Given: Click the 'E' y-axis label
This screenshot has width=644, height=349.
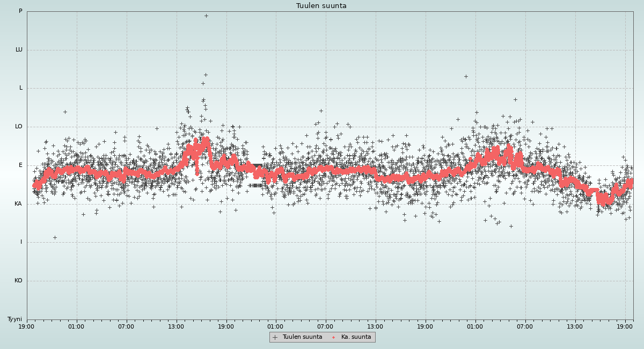Looking at the screenshot, I should coord(21,165).
